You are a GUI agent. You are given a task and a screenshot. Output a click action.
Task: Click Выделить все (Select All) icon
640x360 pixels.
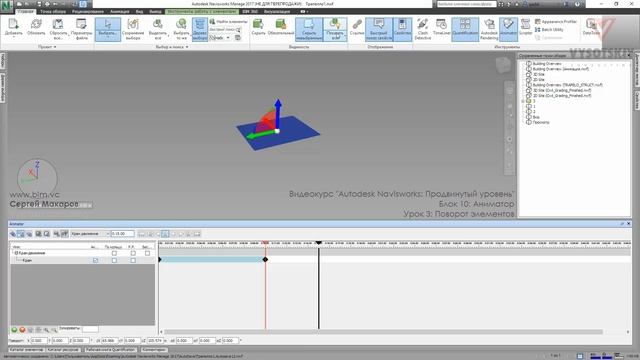[x=158, y=29]
